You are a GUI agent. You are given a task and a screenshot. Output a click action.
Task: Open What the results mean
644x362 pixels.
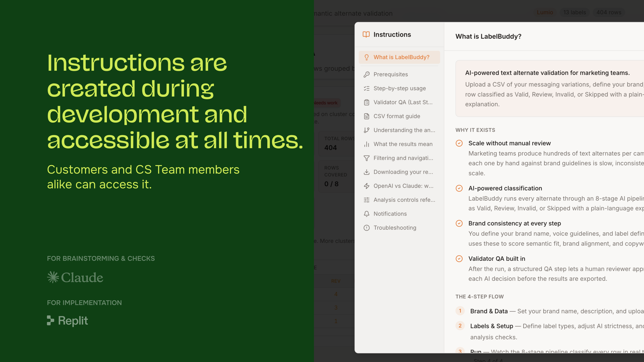point(399,144)
